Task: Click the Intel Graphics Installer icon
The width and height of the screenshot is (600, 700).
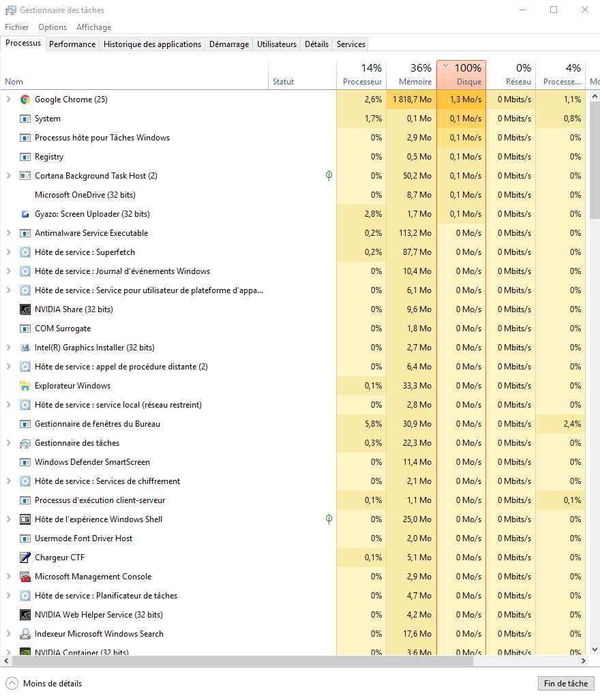Action: pyautogui.click(x=25, y=348)
